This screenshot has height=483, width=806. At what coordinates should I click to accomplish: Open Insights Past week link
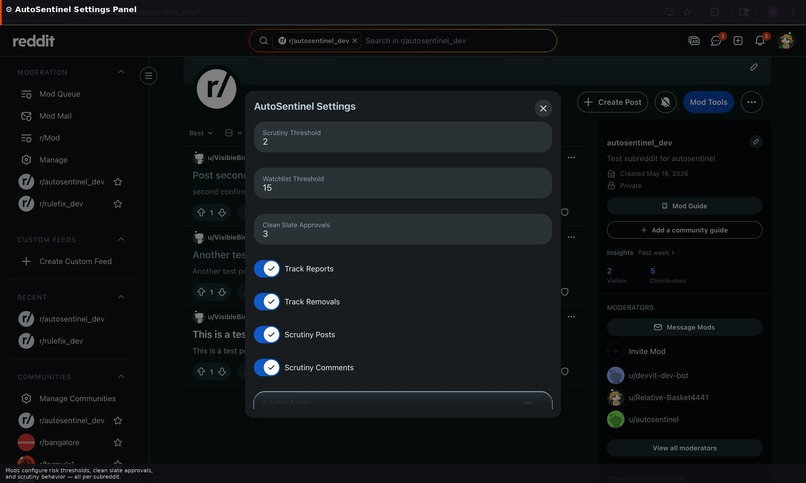(x=656, y=253)
